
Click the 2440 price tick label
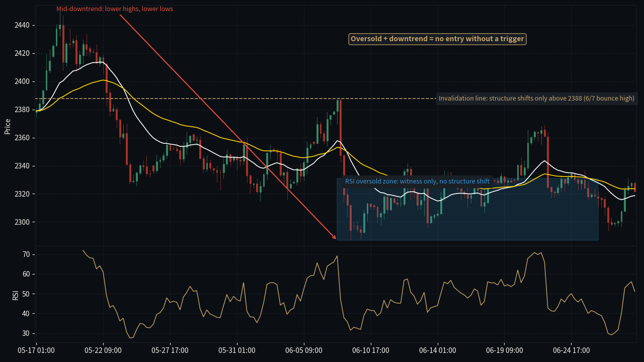coord(23,25)
